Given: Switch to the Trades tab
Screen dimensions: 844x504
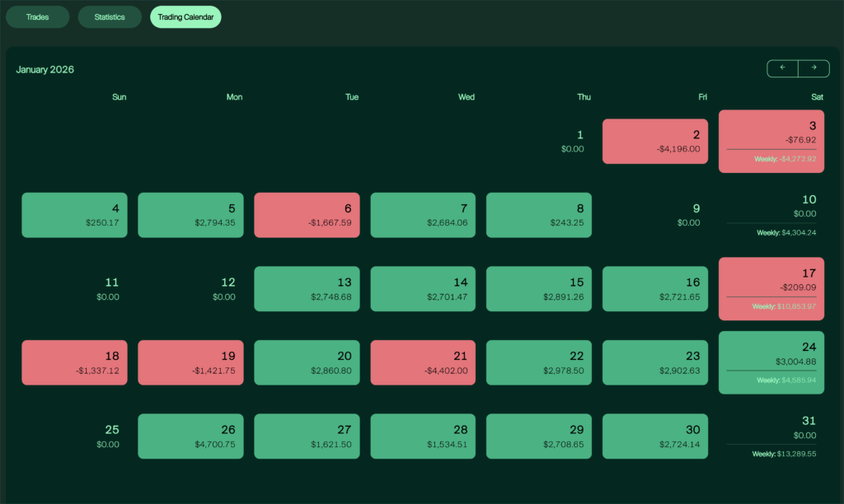Looking at the screenshot, I should coord(37,16).
